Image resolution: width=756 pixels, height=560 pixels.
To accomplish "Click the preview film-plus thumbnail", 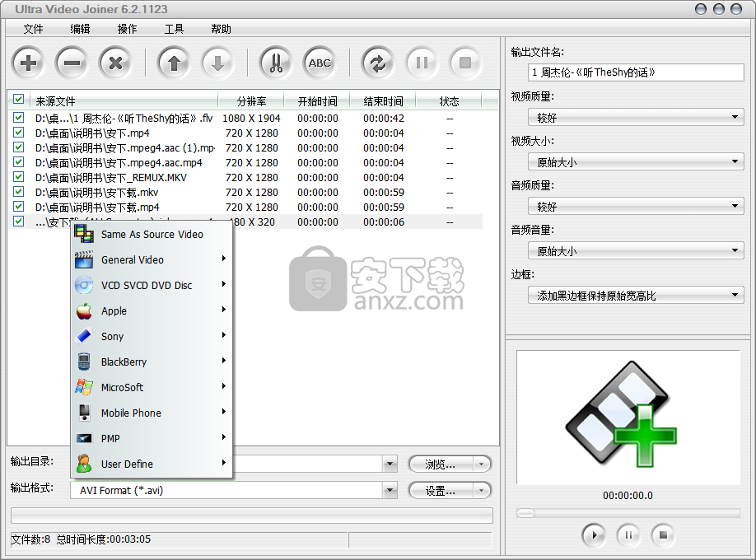I will pyautogui.click(x=621, y=414).
